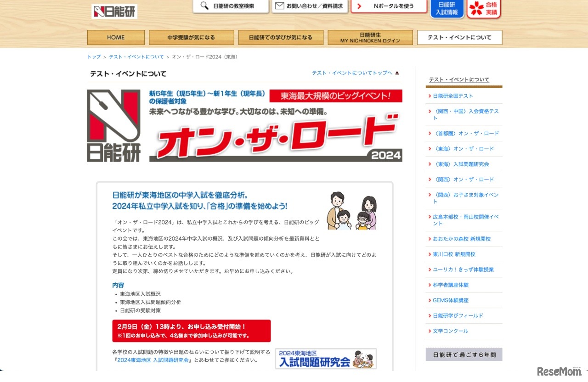Open おおたかの森校 新規開校 sidebar link

coord(462,239)
